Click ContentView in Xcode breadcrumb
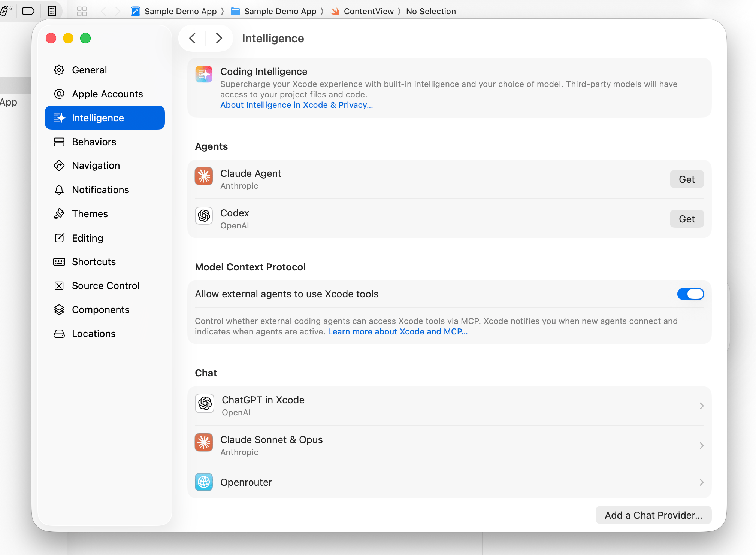The height and width of the screenshot is (555, 756). coord(363,11)
